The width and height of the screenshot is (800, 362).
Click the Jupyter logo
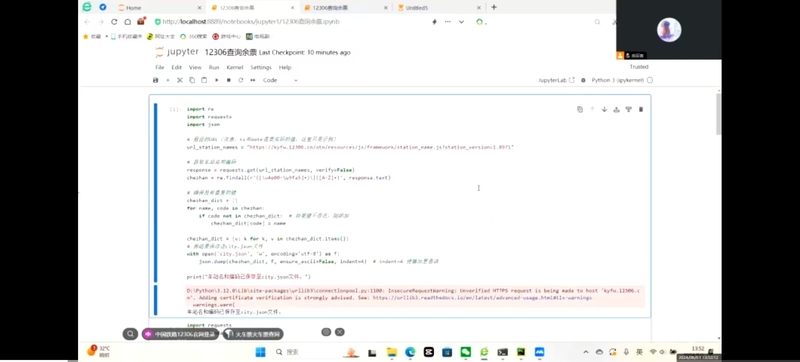click(177, 52)
